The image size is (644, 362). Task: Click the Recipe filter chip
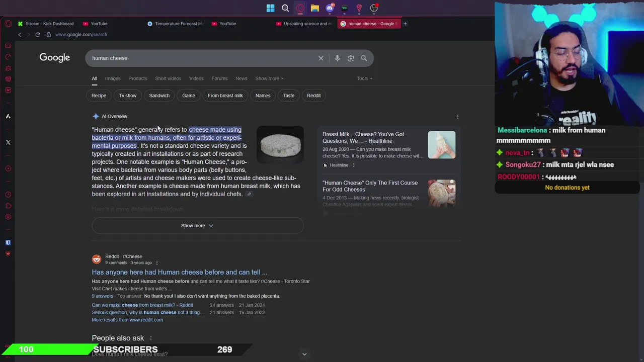click(x=99, y=96)
